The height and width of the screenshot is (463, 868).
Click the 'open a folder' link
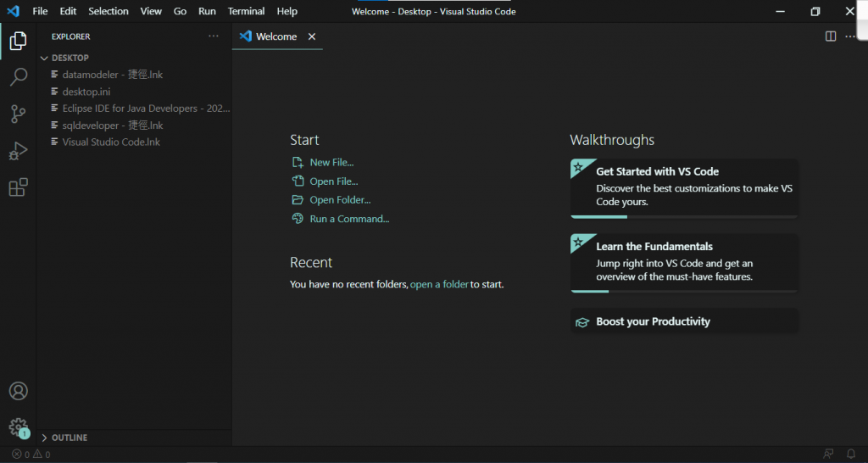(439, 285)
